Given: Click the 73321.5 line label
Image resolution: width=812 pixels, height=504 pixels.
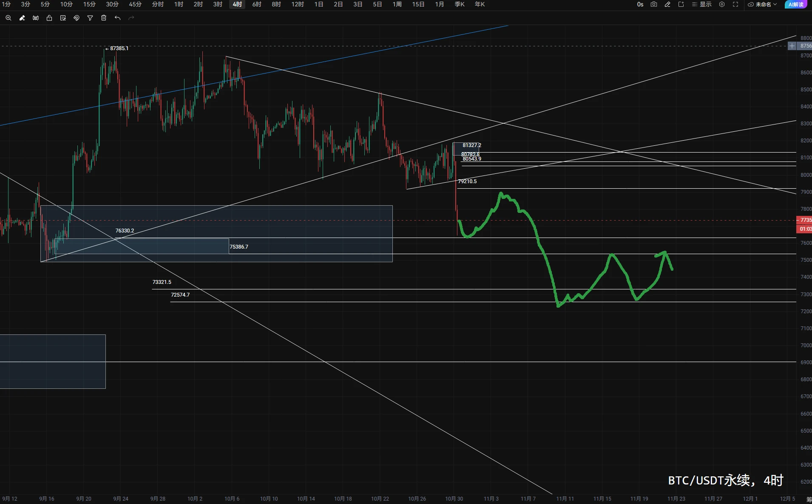Looking at the screenshot, I should [x=162, y=282].
